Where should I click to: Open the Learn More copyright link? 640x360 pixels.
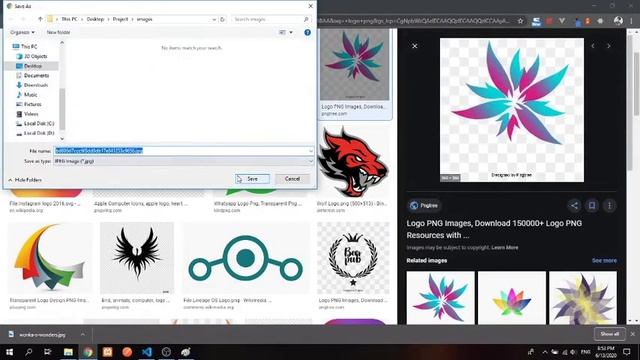[504, 248]
